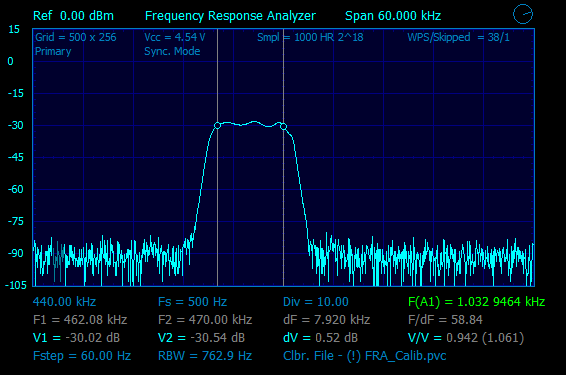566x375 pixels.
Task: Click the -30 axis label
Action: (16, 125)
